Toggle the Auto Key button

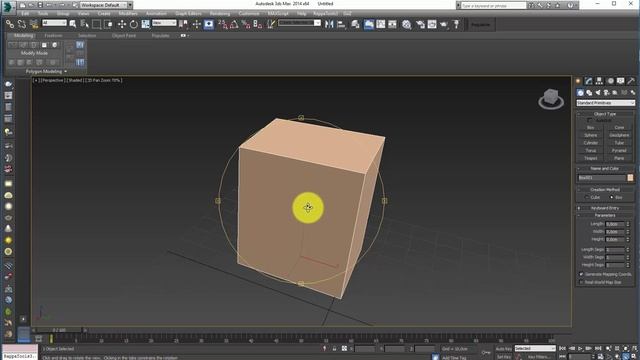[504, 349]
